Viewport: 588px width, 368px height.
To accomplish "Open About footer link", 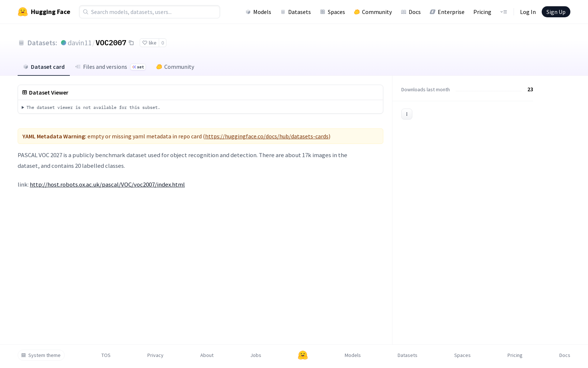I will [x=207, y=355].
